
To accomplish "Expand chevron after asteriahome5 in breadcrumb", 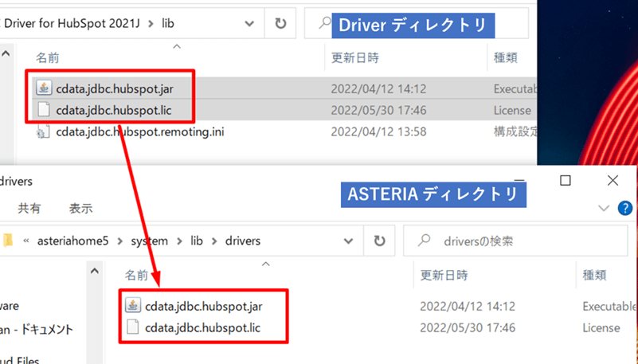I will pos(120,241).
